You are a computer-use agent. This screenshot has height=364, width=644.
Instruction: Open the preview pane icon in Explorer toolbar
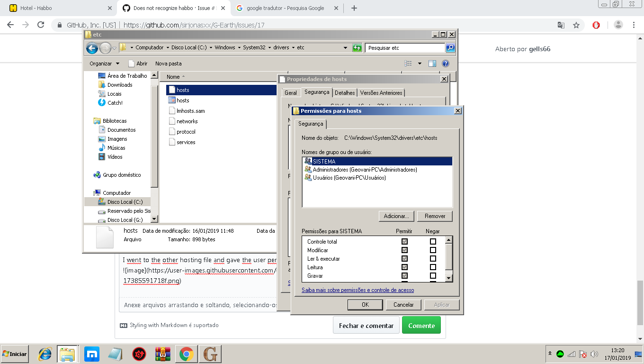431,63
